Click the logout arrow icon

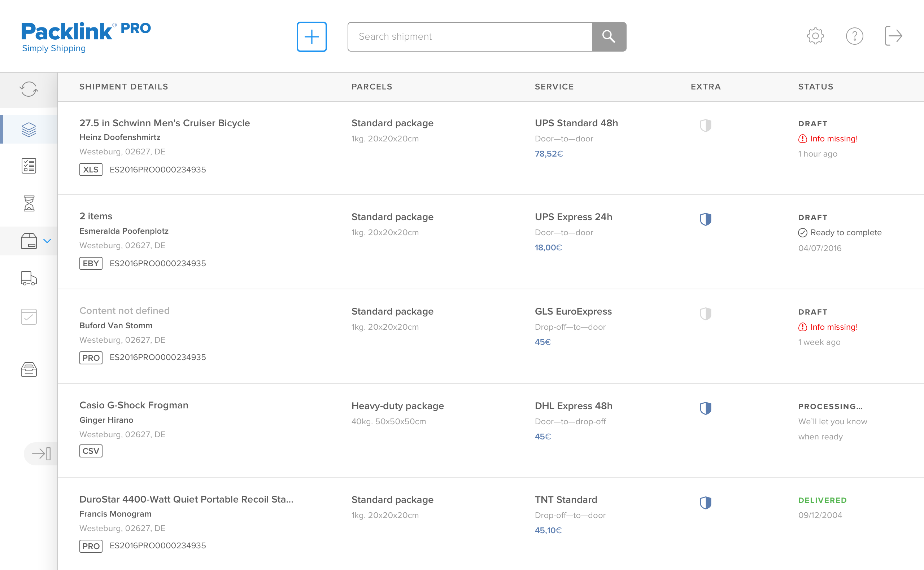coord(893,36)
